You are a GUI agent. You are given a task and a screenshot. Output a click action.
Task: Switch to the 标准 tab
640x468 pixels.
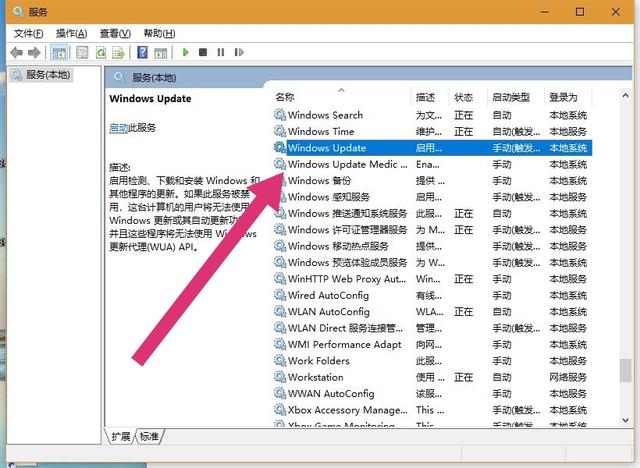pyautogui.click(x=149, y=436)
